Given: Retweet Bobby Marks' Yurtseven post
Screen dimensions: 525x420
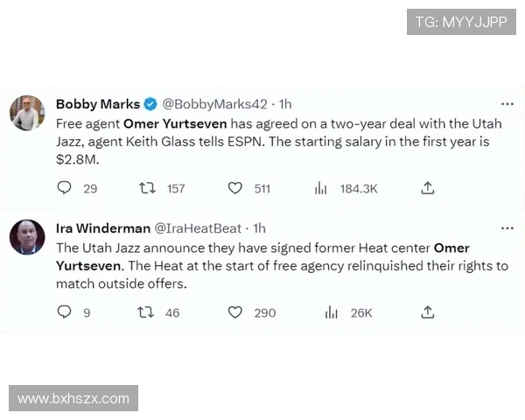Looking at the screenshot, I should pyautogui.click(x=146, y=187).
